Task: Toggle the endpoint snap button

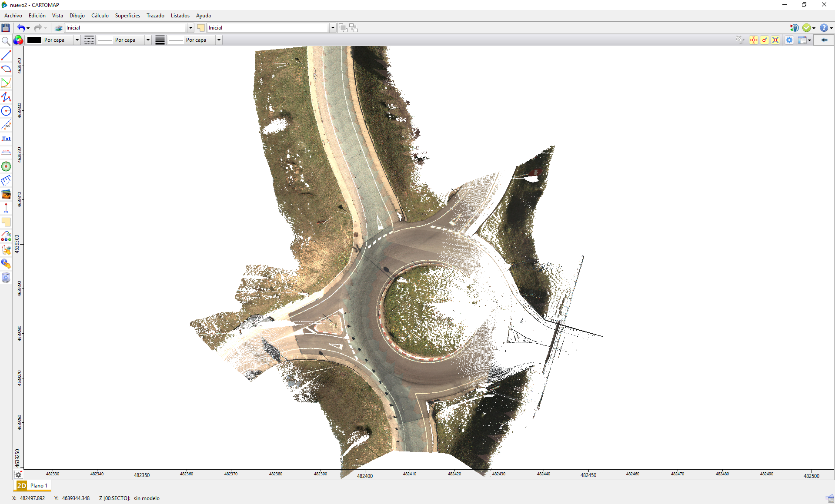Action: [765, 40]
